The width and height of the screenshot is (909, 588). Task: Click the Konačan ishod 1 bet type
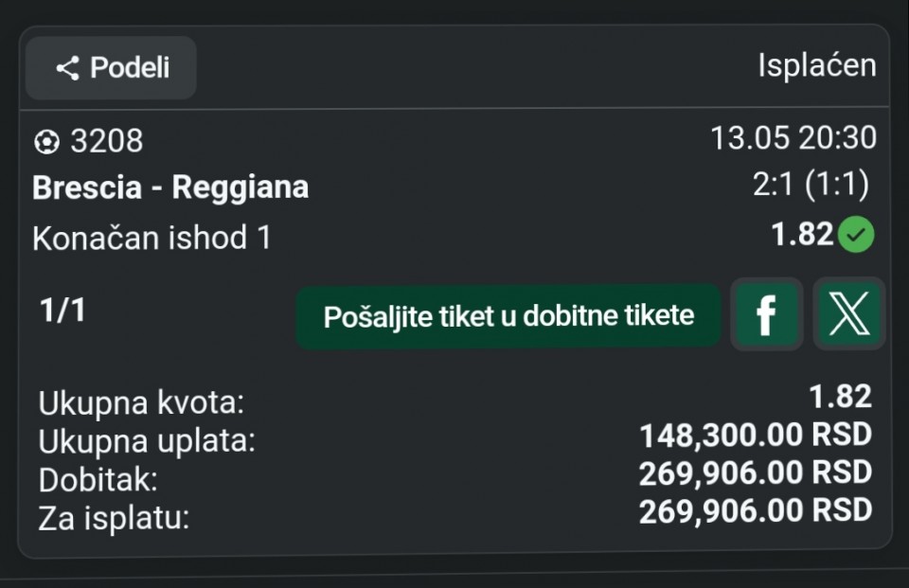[151, 238]
